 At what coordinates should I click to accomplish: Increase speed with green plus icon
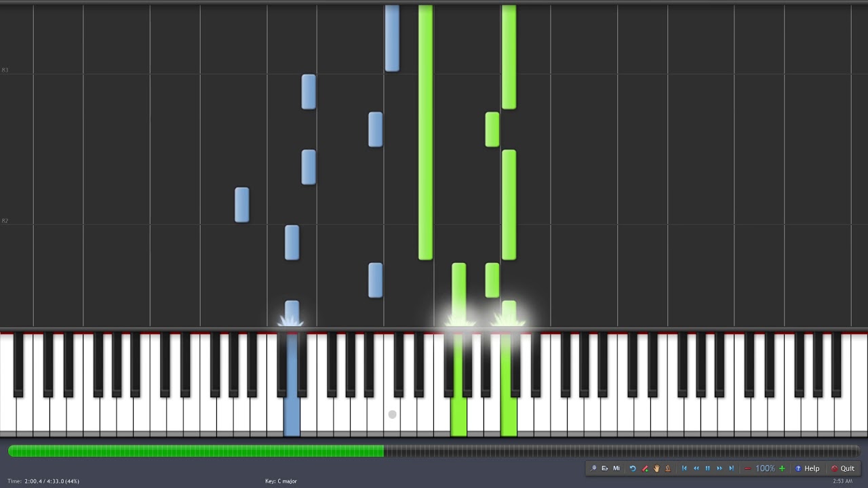(782, 468)
